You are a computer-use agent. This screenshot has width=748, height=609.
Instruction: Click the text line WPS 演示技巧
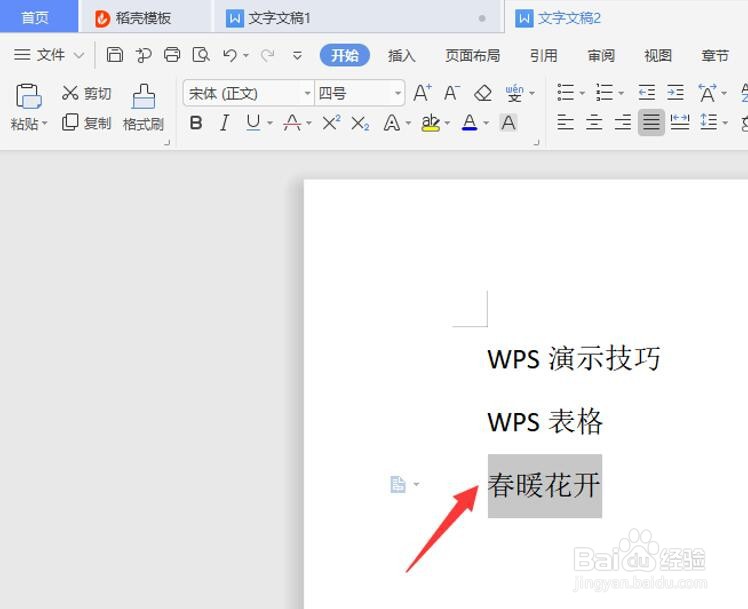tap(574, 359)
